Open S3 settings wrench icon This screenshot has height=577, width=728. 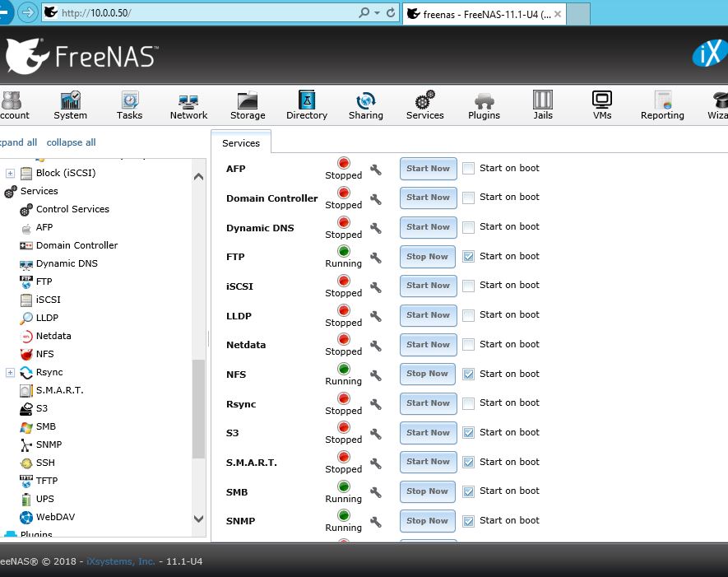pyautogui.click(x=376, y=434)
